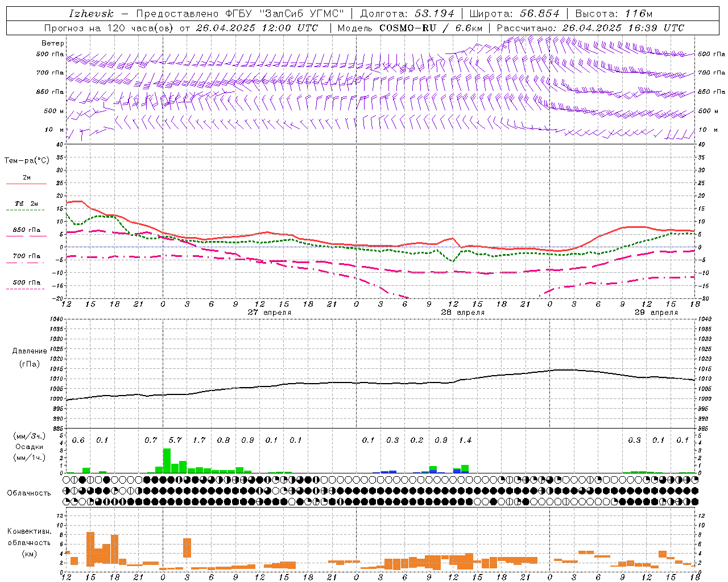Viewport: 728px width, 582px height.
Task: Click the tallest orange convective cloud bar
Action: [90, 549]
